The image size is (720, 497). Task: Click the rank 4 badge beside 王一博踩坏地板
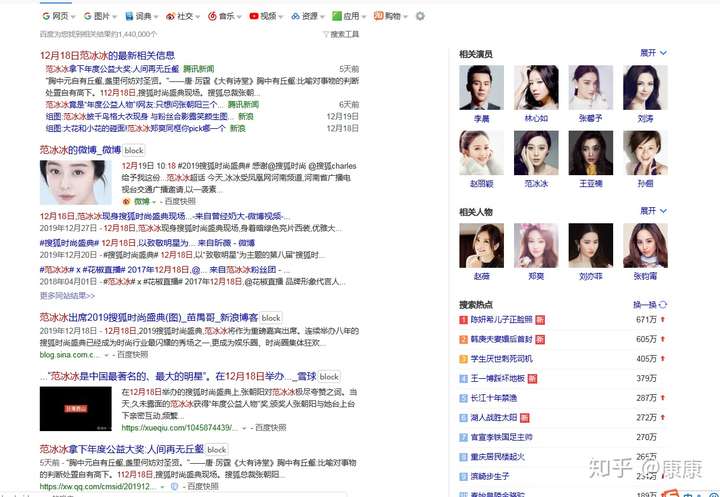click(x=463, y=378)
